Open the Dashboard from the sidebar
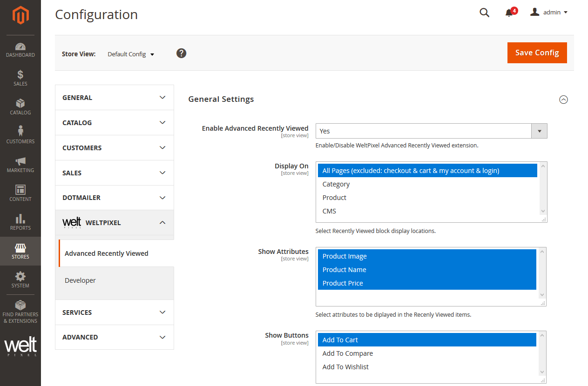 20,50
